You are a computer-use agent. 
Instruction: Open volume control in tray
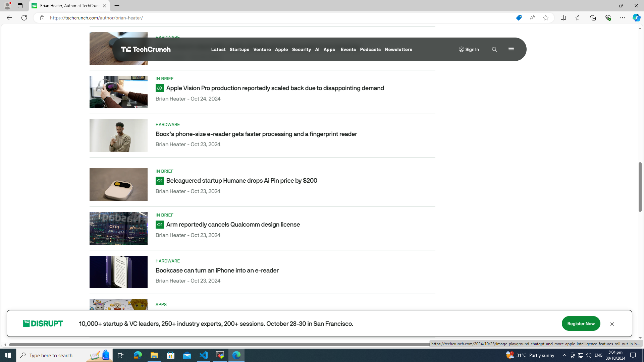tap(588, 355)
